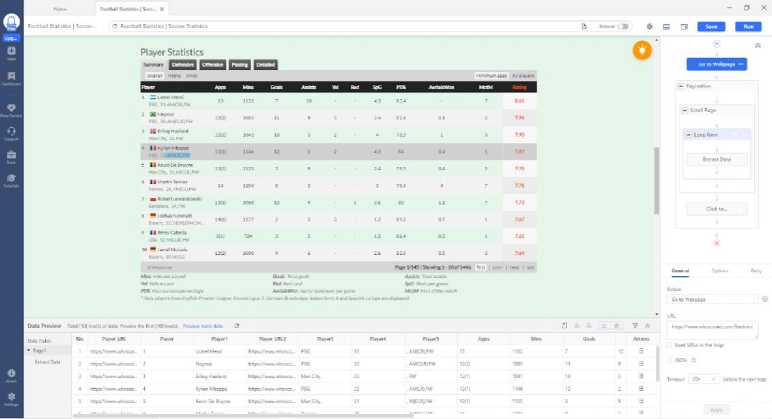Select the Defensive tab on the webpage

point(183,65)
